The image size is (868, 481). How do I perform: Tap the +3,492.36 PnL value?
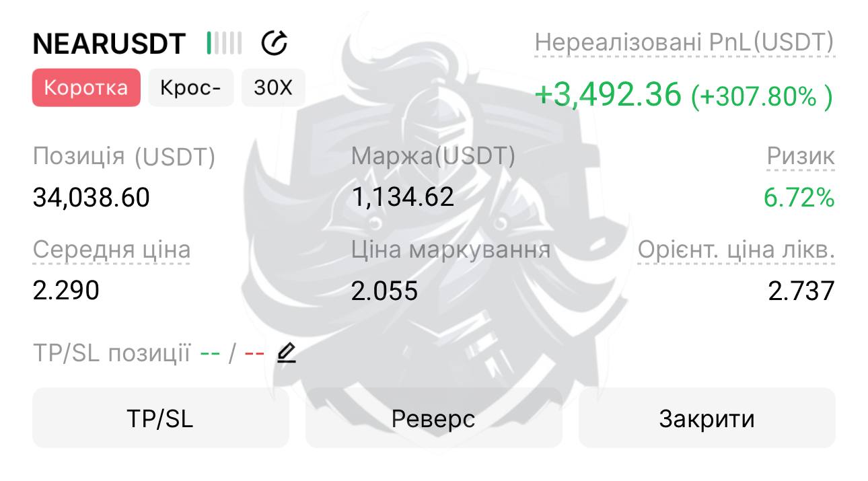tap(608, 95)
